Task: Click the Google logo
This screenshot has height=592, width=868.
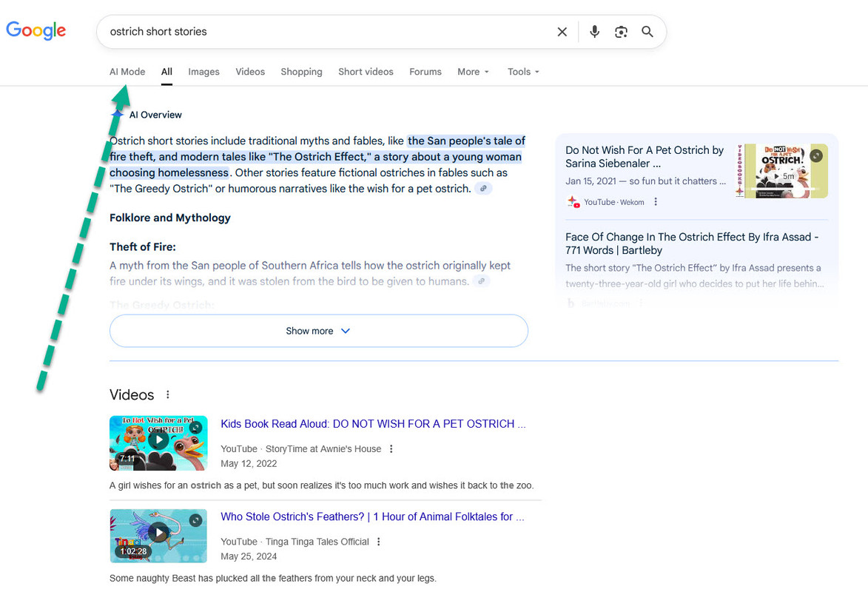Action: (x=36, y=30)
